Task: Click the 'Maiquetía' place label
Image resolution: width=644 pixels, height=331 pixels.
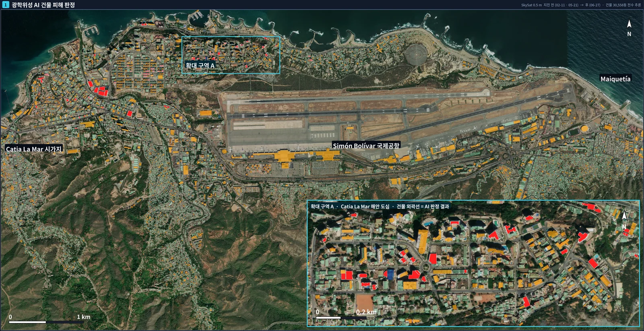Action: point(615,79)
